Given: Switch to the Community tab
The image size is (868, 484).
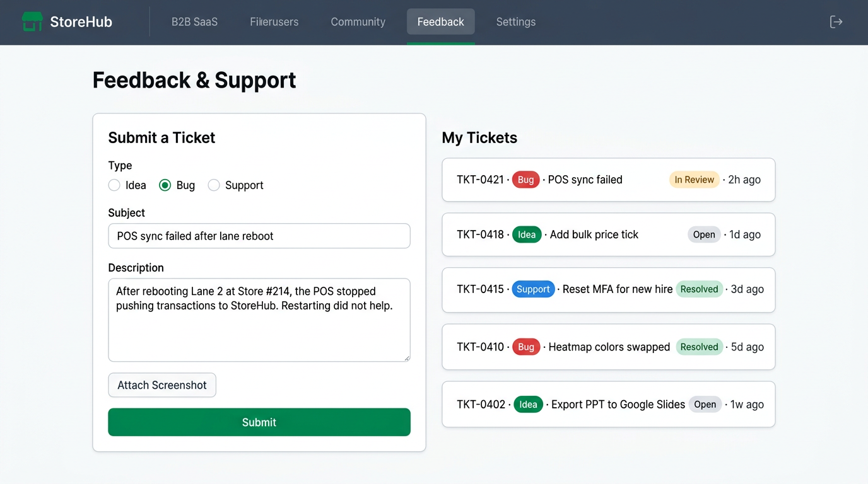Looking at the screenshot, I should point(358,22).
